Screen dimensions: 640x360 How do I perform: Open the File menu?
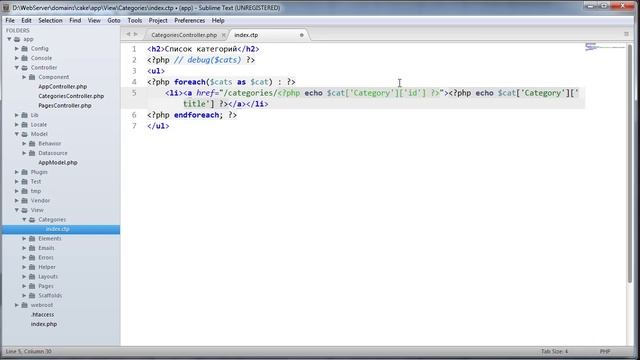tap(10, 20)
